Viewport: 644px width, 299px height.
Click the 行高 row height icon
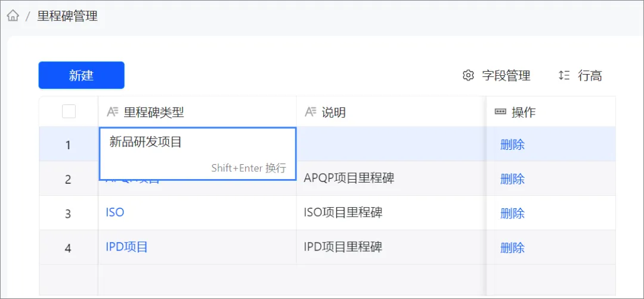(x=564, y=75)
